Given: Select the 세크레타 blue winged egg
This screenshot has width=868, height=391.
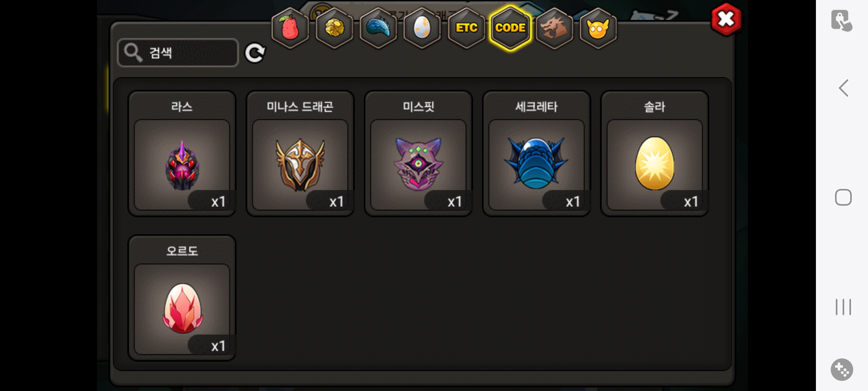Looking at the screenshot, I should (536, 154).
